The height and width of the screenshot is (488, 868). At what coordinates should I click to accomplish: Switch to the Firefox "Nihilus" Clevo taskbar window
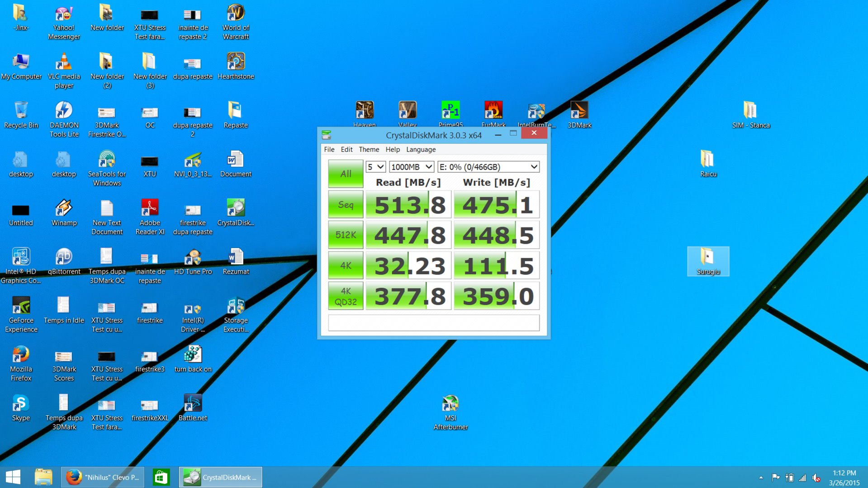tap(103, 477)
